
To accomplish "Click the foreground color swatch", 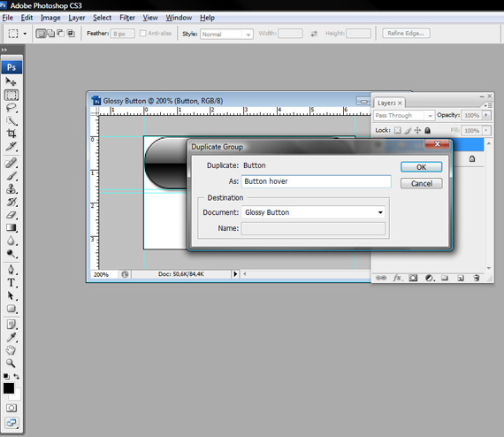I will tap(9, 388).
